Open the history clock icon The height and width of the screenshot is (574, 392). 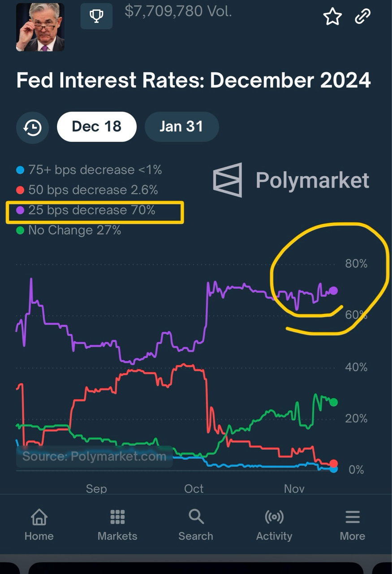pyautogui.click(x=32, y=127)
